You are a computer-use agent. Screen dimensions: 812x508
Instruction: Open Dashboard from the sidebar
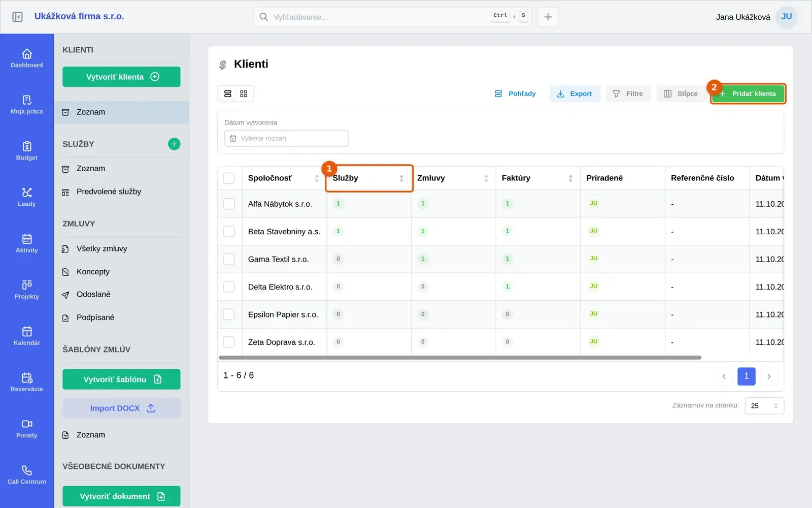point(27,58)
